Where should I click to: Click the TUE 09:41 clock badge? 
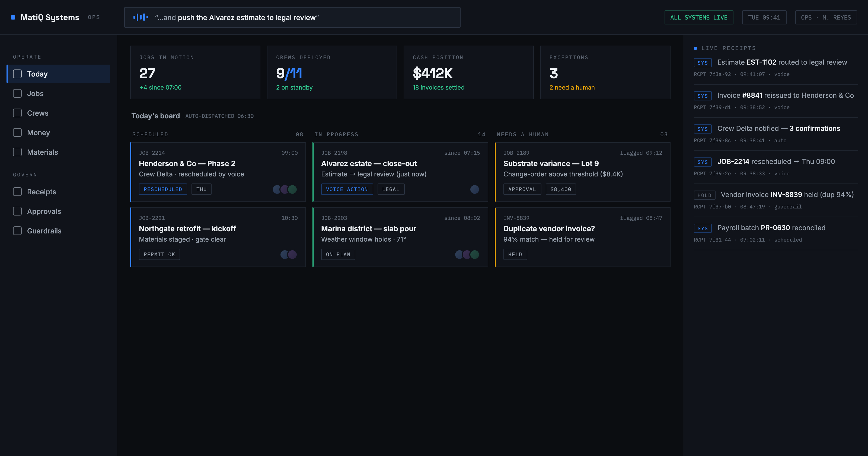[x=764, y=17]
